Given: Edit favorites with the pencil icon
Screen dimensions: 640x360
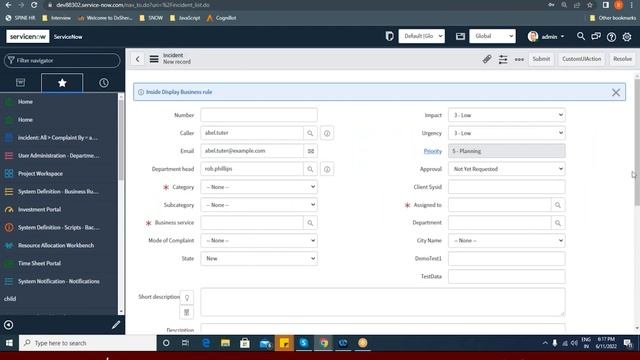Looking at the screenshot, I should [x=116, y=325].
